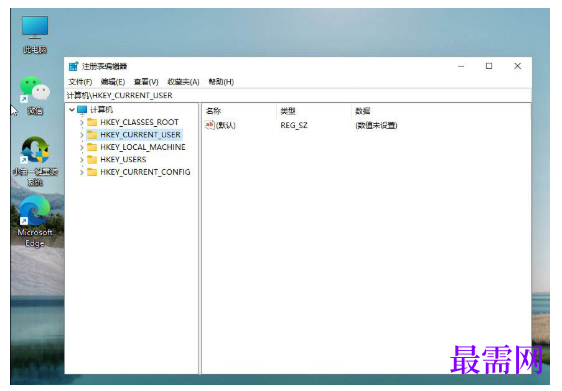Click the 计算机 computer icon in tree
The width and height of the screenshot is (562, 391).
pos(82,109)
